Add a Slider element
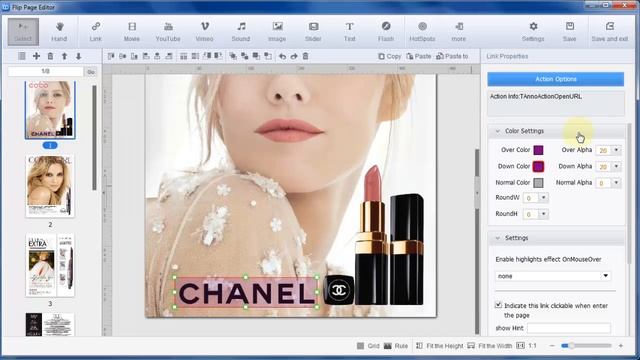Screen dimensions: 640x360 pyautogui.click(x=313, y=32)
